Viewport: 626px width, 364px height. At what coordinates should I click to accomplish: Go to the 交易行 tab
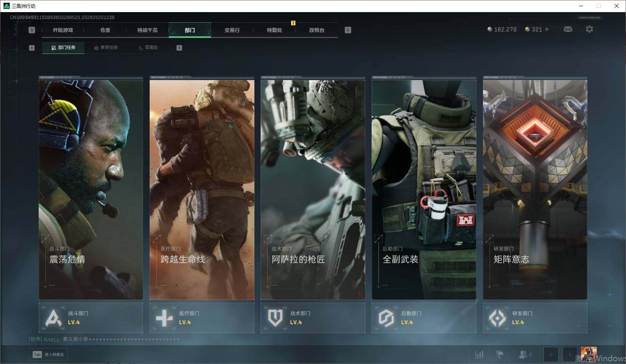click(232, 30)
